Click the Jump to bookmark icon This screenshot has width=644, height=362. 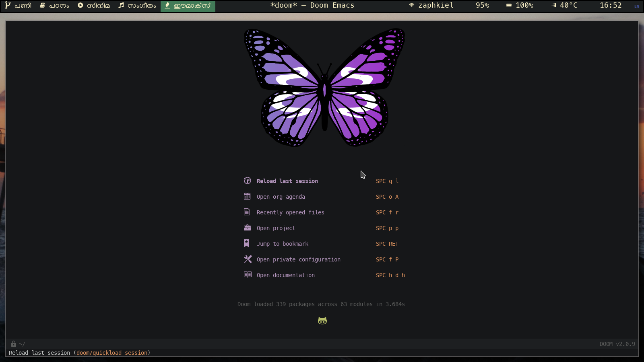tap(246, 243)
